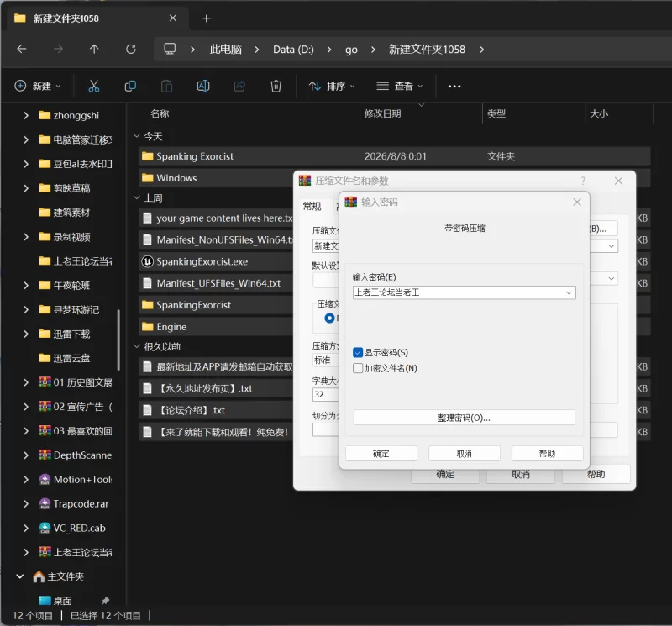This screenshot has width=672, height=626.
Task: Click the Delete trash icon
Action: click(x=276, y=87)
